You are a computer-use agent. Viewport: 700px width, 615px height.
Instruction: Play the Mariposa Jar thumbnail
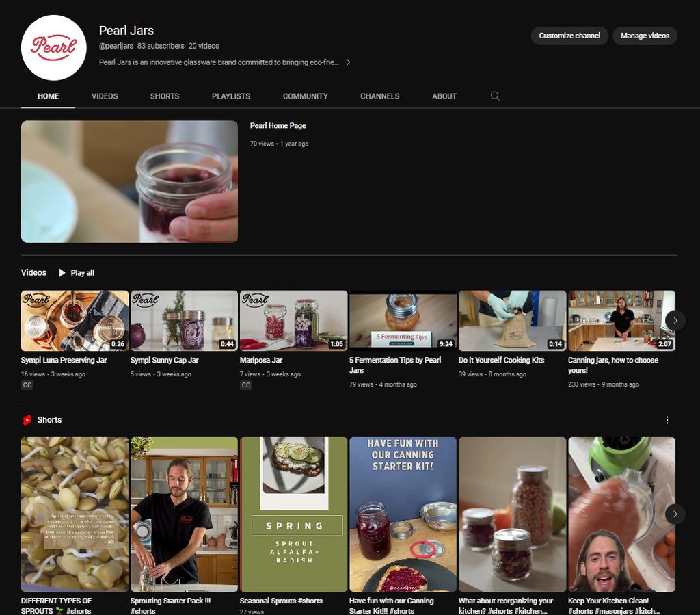[x=293, y=321]
